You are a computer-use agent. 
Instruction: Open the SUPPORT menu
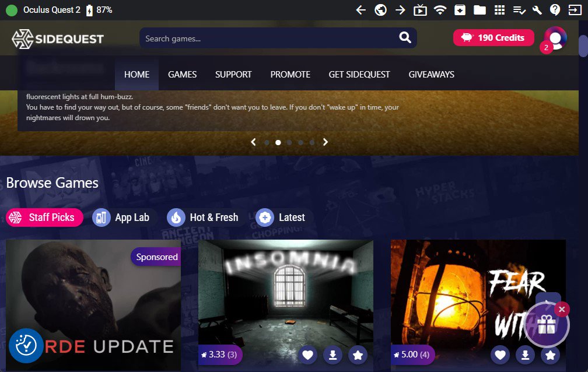tap(233, 74)
